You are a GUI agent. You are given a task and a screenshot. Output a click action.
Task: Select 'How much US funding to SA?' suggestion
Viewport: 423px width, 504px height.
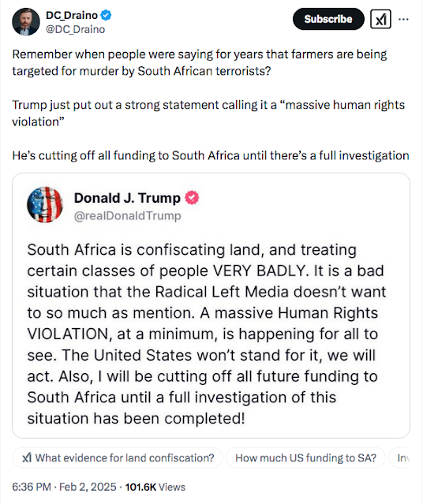click(305, 457)
